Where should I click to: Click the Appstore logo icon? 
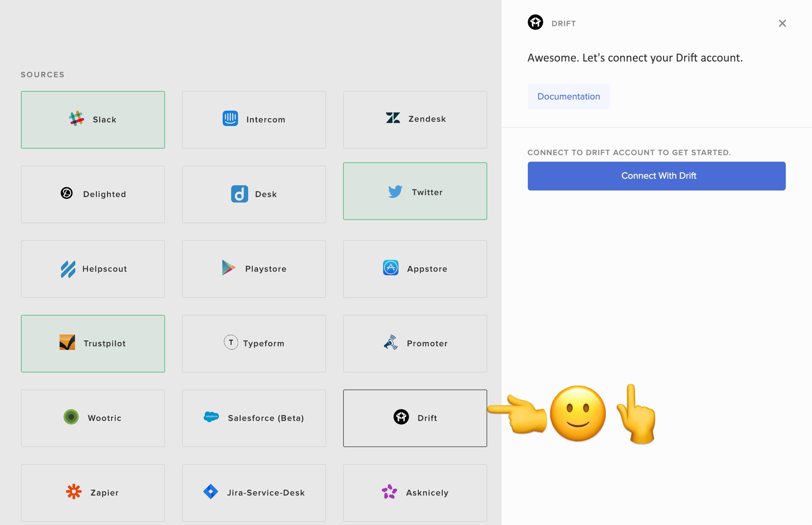pos(391,268)
